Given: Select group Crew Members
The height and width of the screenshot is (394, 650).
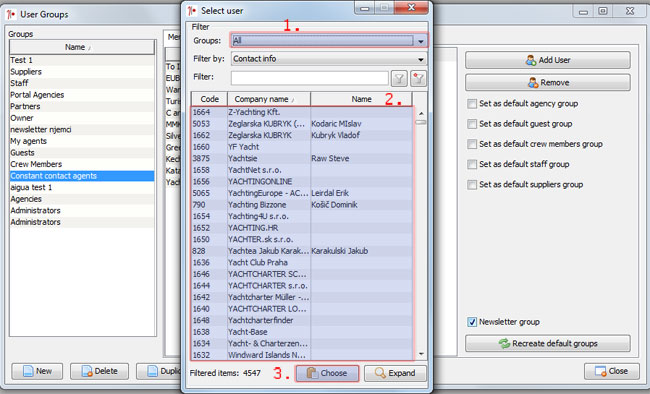Looking at the screenshot, I should coord(82,164).
